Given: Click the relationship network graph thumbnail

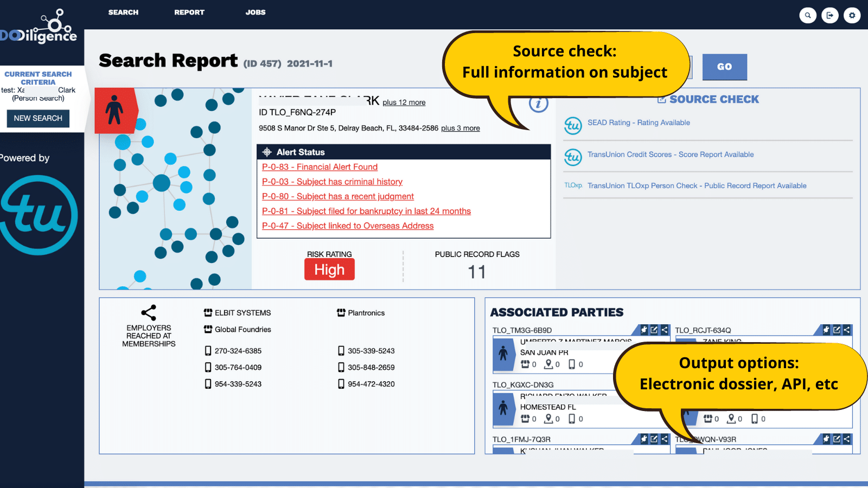Looking at the screenshot, I should 176,189.
